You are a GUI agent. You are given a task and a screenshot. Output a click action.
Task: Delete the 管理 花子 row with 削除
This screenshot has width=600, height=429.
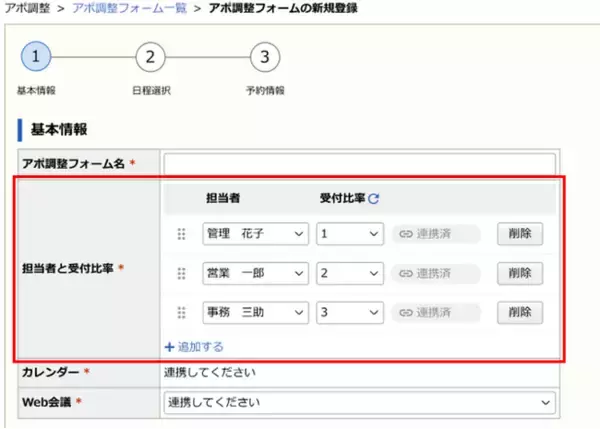click(x=519, y=234)
